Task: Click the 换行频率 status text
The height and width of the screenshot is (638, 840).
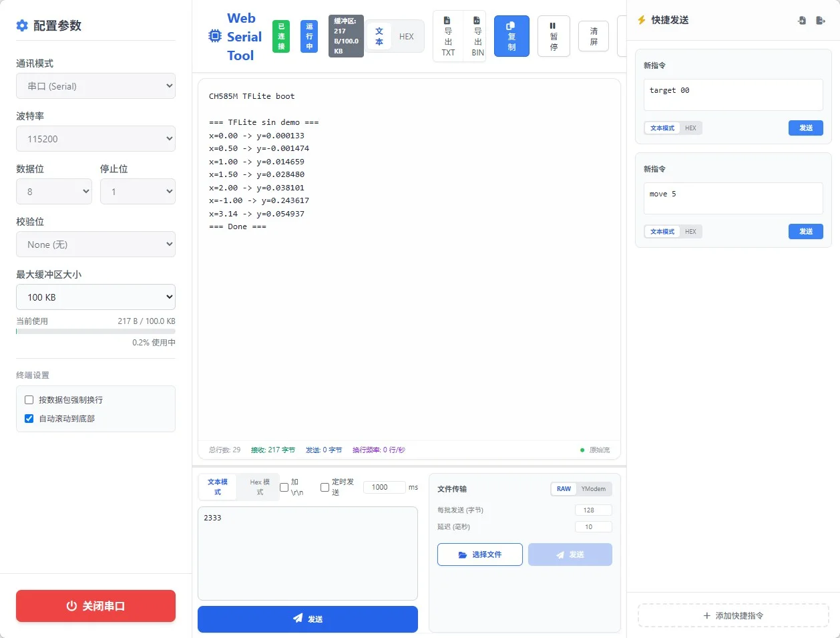Action: point(379,450)
